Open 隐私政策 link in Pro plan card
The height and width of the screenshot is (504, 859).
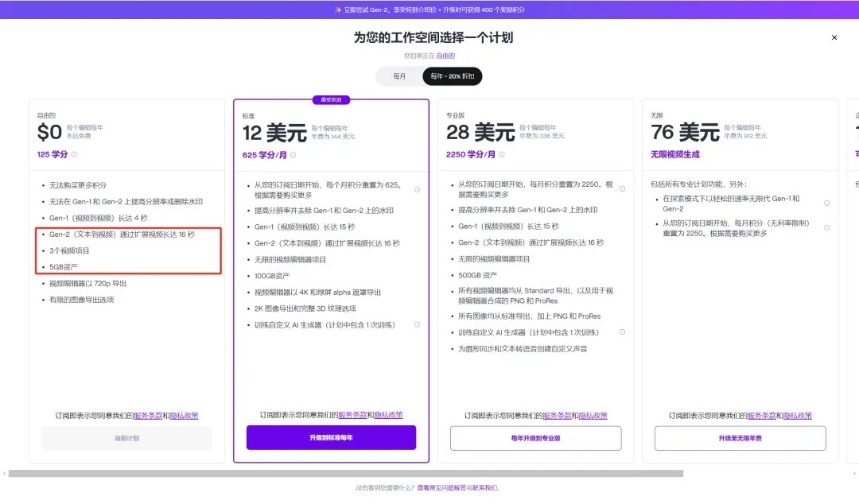[x=593, y=416]
